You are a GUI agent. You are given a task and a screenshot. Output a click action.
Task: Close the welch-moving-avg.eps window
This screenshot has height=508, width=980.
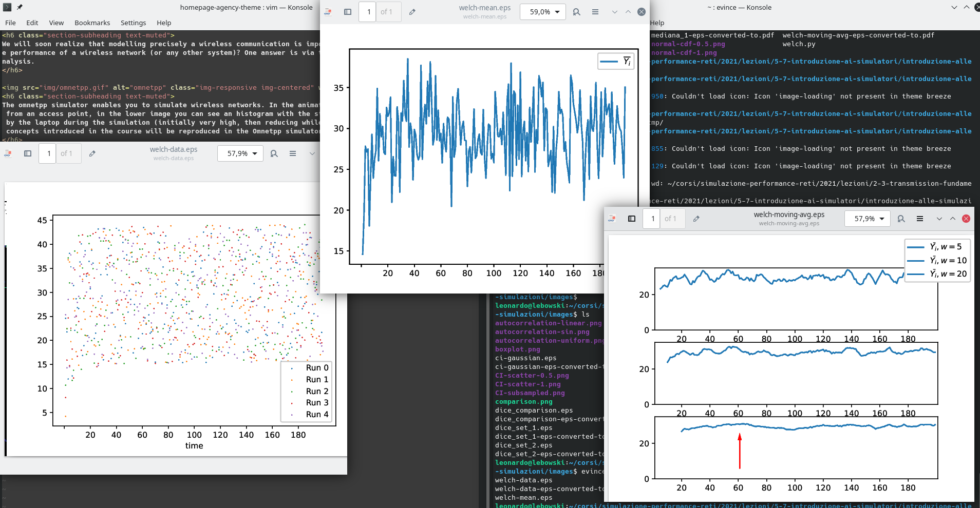(x=966, y=219)
